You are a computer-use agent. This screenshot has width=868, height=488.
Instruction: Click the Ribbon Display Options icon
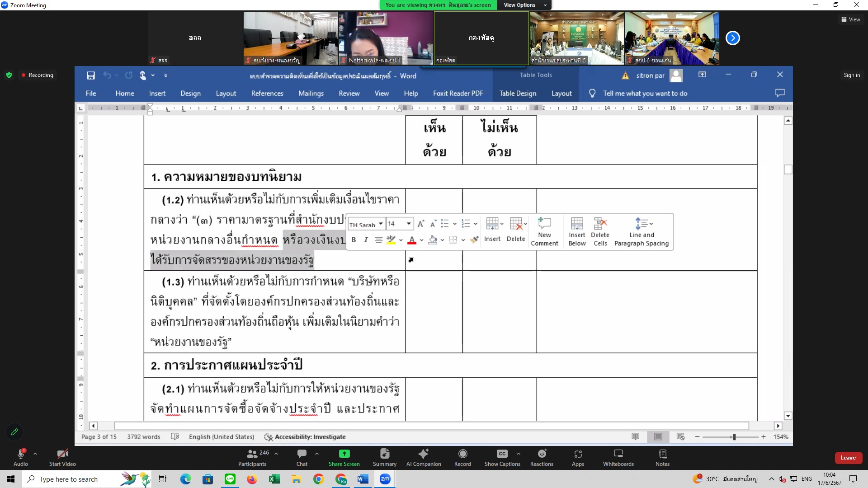(702, 75)
